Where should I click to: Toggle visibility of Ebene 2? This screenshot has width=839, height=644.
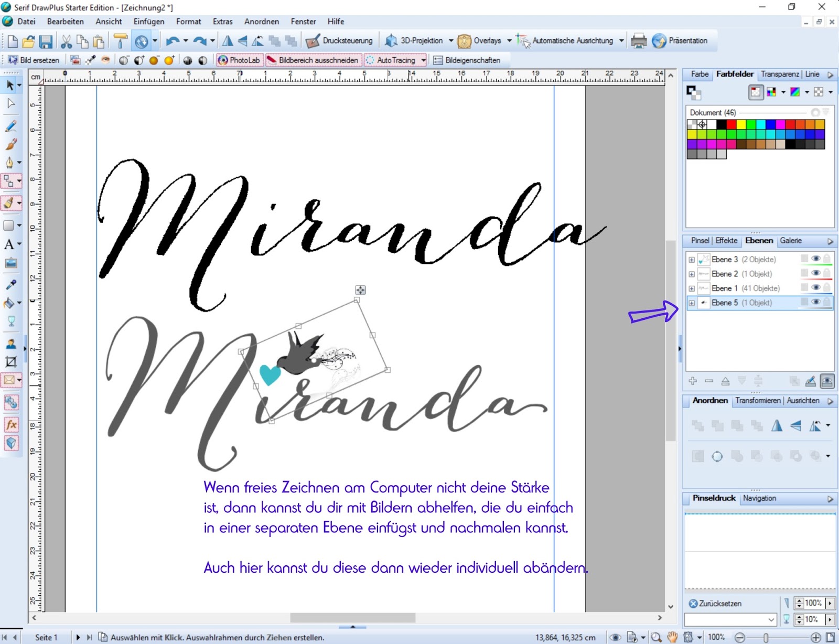pos(816,273)
